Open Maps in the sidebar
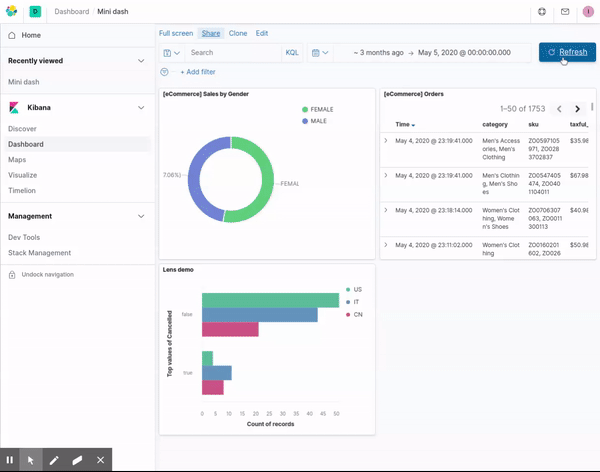This screenshot has width=600, height=472. pos(17,160)
